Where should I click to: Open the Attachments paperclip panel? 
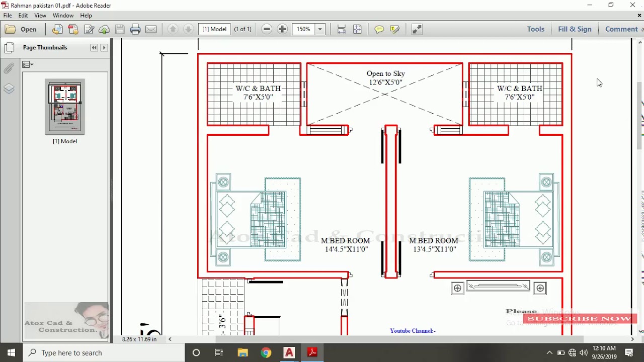click(9, 68)
